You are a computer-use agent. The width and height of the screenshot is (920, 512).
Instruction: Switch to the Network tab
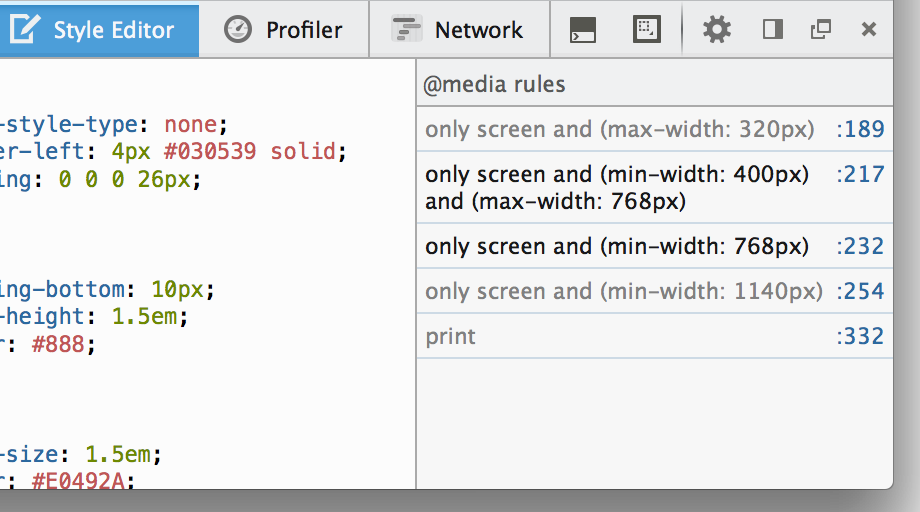pos(458,30)
